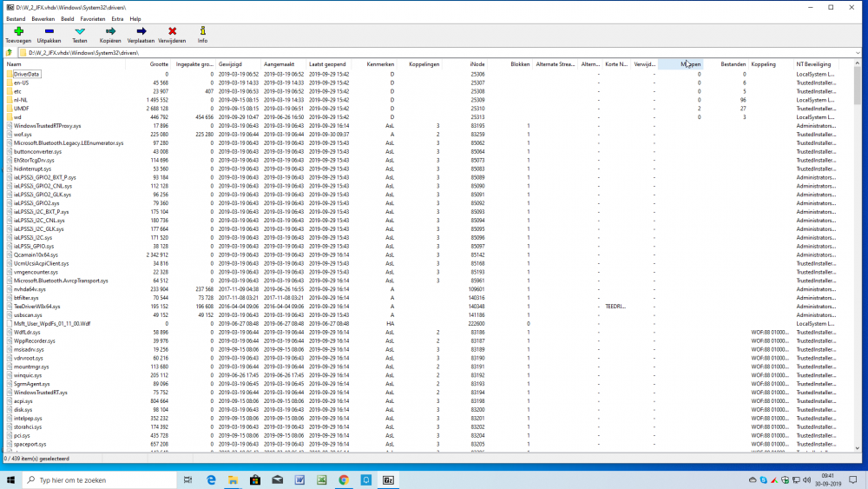Select the UMDF folder in the list
Image resolution: width=868 pixels, height=489 pixels.
21,109
